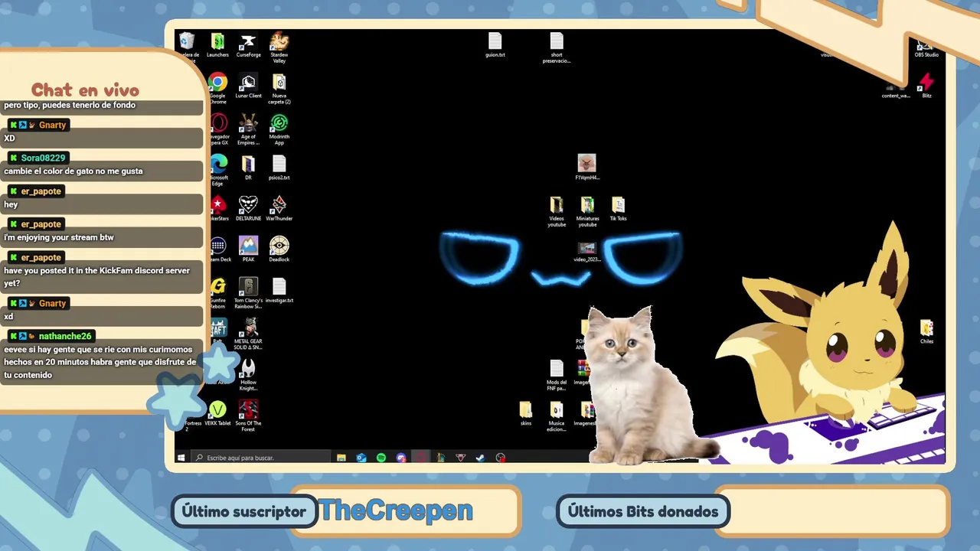Open File Explorer from taskbar
Image resolution: width=980 pixels, height=551 pixels.
pyautogui.click(x=341, y=458)
